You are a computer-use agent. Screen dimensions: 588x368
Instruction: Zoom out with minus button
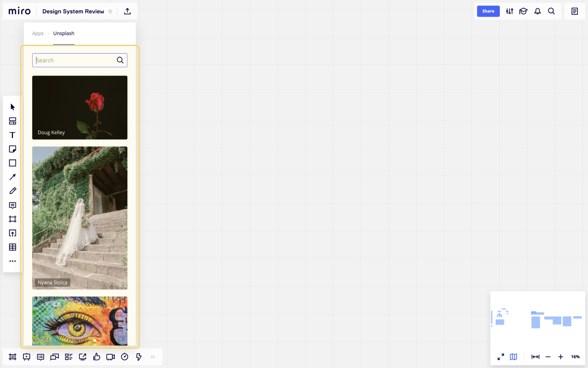pos(548,357)
